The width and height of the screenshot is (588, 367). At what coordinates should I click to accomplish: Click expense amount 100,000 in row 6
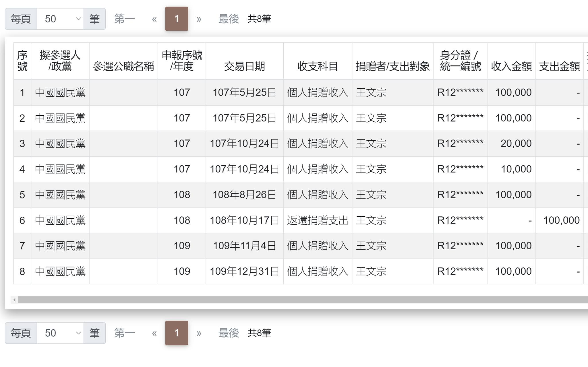coord(561,220)
